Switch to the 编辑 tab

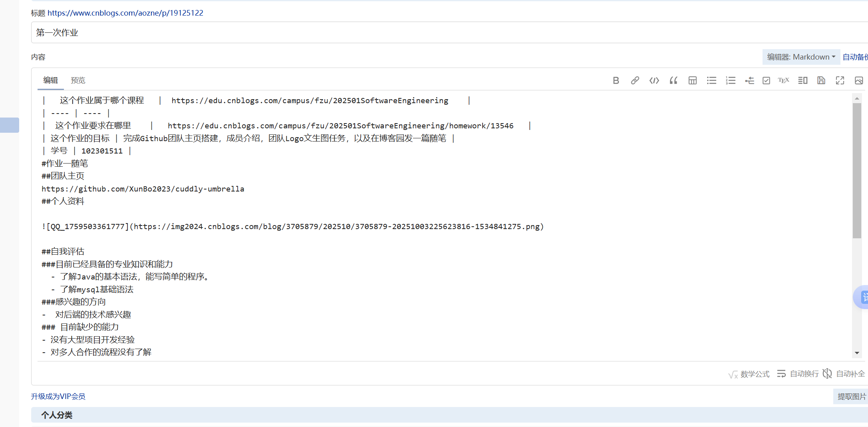point(51,80)
